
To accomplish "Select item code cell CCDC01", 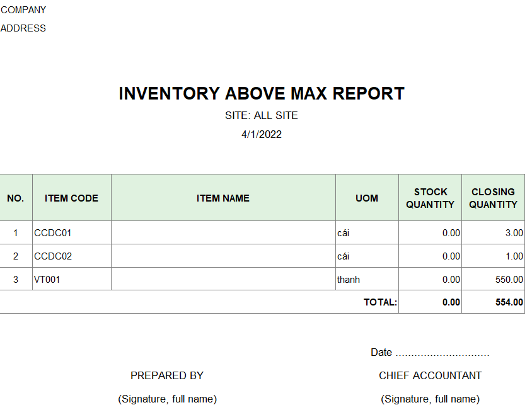I will coord(53,233).
